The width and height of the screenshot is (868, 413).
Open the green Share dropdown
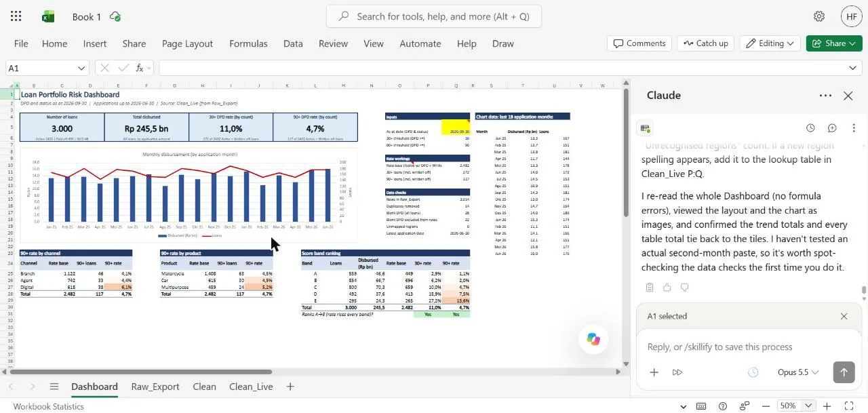pos(833,43)
